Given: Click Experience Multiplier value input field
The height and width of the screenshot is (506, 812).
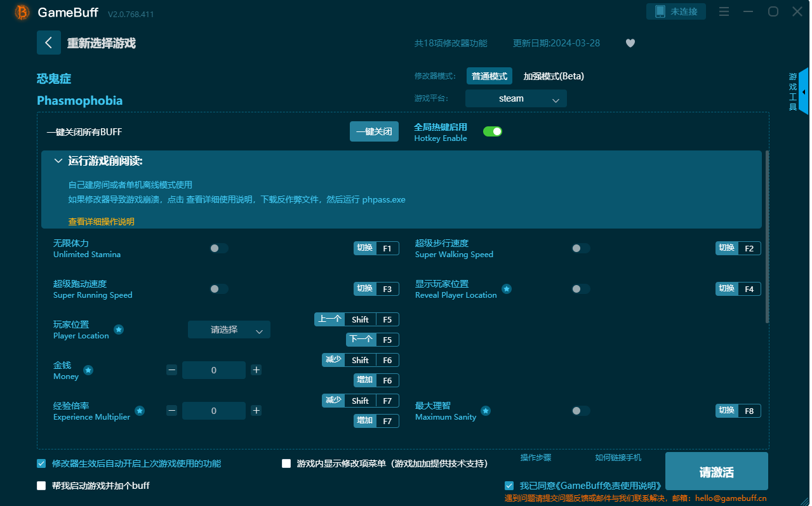Looking at the screenshot, I should [214, 411].
